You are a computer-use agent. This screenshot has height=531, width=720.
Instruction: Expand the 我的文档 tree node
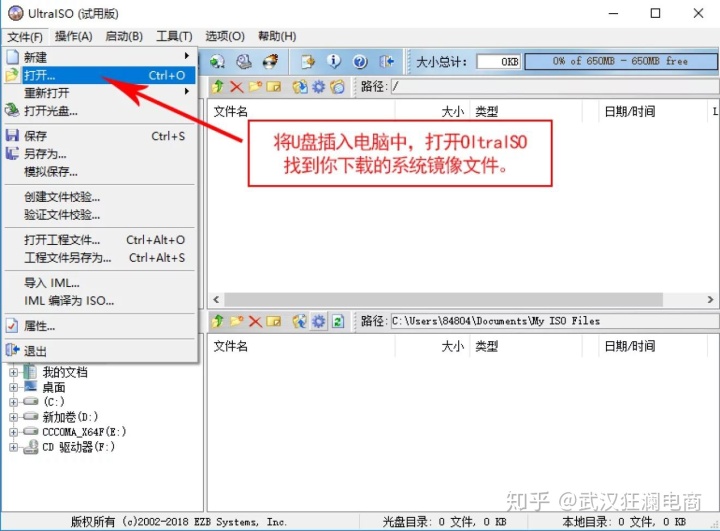tap(13, 372)
